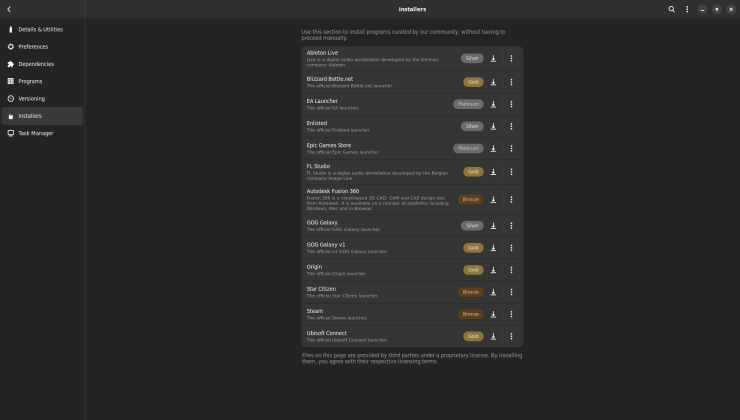Click the Bronze badge for Autodesk Fusion 360
Screen dimensions: 740x420
(x=471, y=200)
